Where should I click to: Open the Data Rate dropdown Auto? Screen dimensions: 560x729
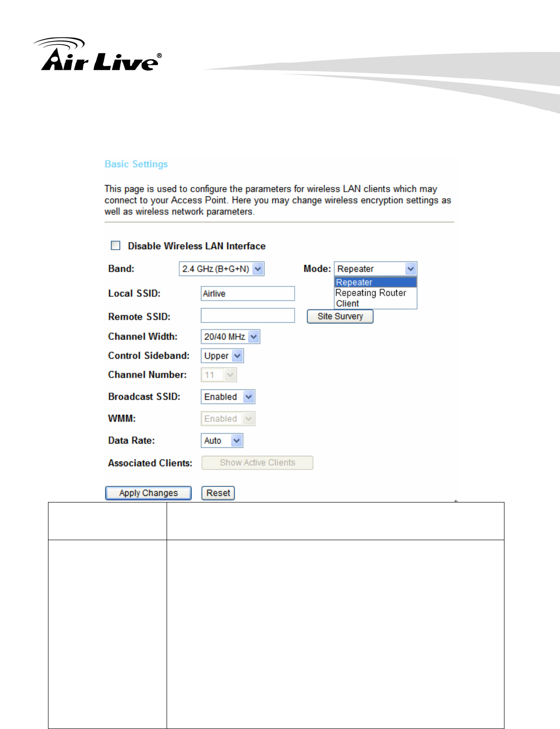[x=222, y=441]
